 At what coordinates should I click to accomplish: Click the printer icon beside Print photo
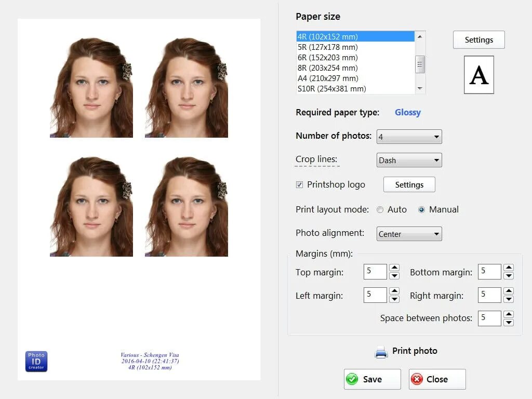[381, 352]
